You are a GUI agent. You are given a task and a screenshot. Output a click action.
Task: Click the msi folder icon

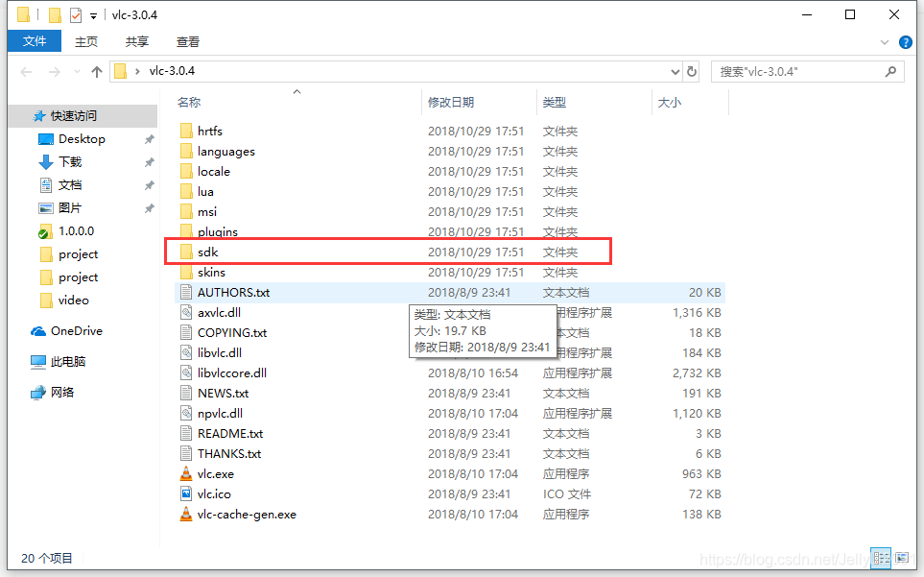coord(186,211)
